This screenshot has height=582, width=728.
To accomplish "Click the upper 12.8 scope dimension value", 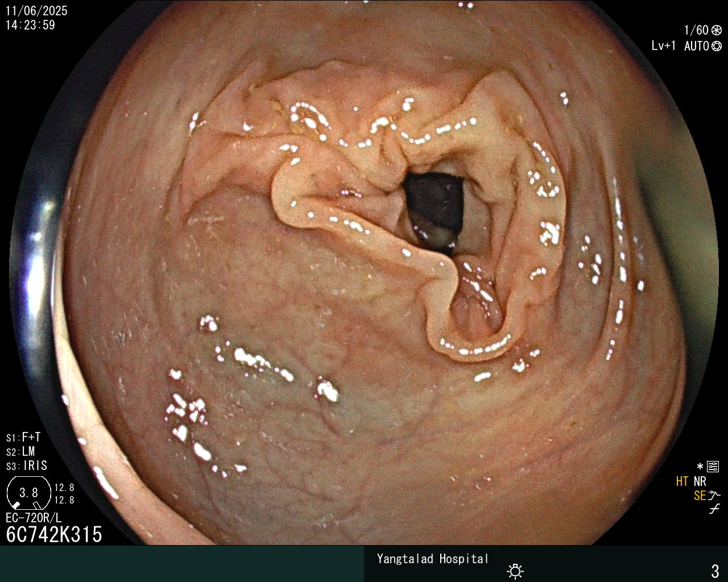I will (x=64, y=488).
